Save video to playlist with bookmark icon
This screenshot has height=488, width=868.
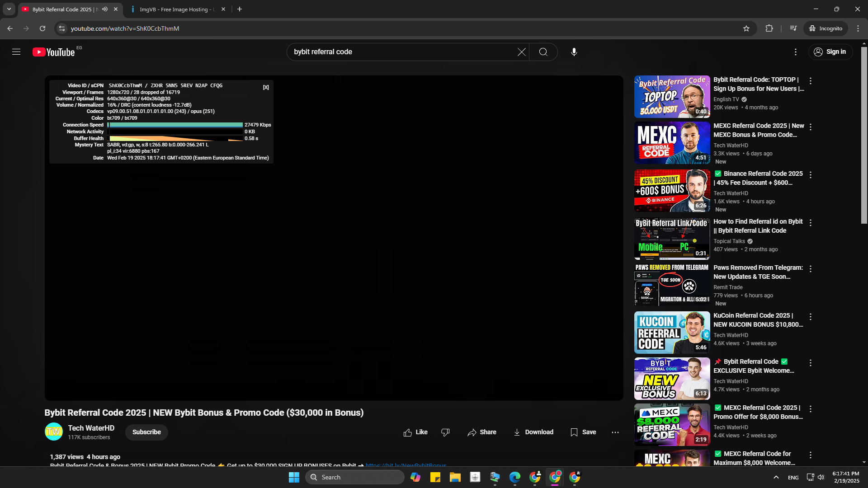(583, 432)
